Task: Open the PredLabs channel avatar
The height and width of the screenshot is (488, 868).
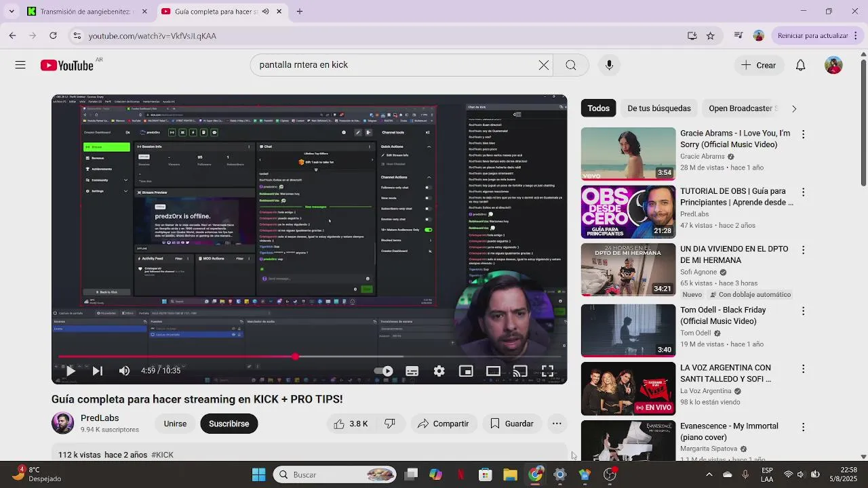Action: [x=62, y=424]
